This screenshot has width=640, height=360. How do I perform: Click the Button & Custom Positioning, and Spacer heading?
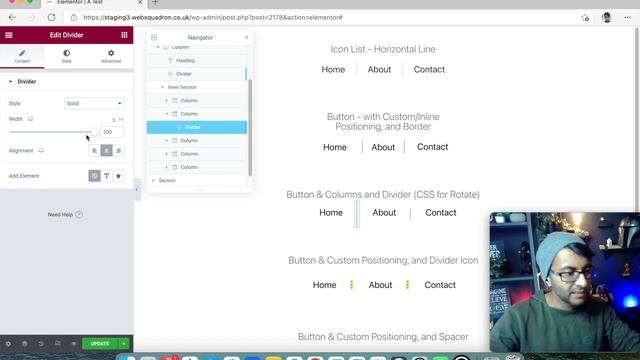(x=383, y=337)
